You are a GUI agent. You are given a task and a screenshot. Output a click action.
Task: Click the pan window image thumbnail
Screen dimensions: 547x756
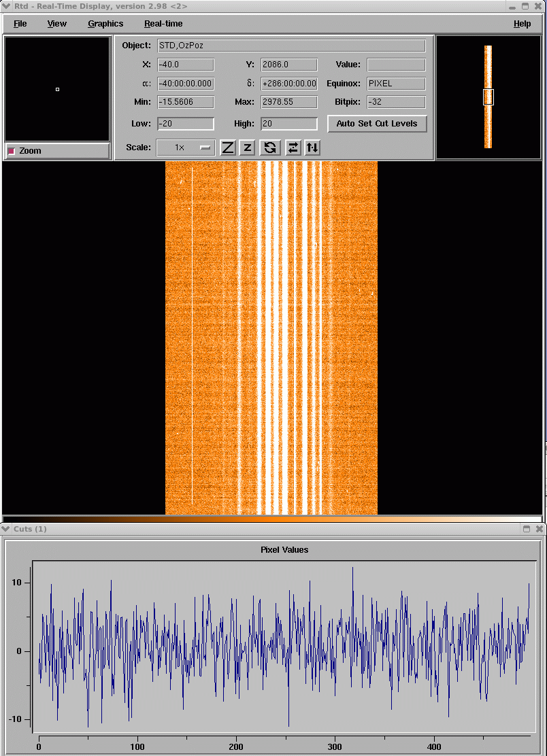click(488, 97)
